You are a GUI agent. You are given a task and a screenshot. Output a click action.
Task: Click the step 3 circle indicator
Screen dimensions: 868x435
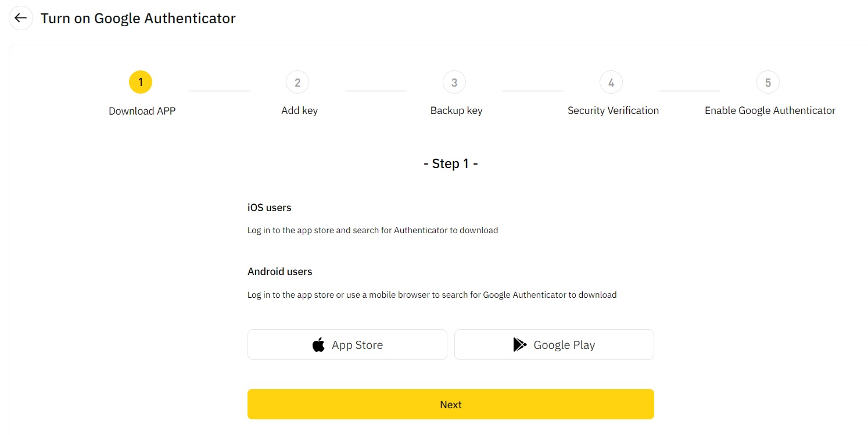pos(454,82)
